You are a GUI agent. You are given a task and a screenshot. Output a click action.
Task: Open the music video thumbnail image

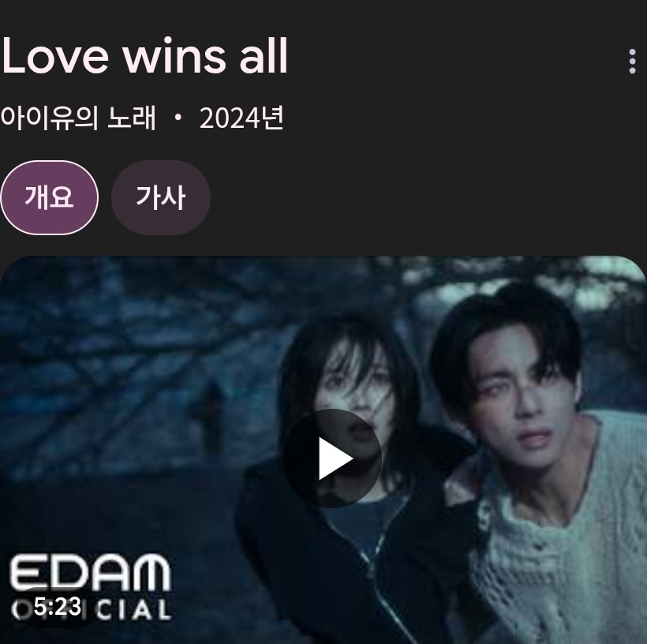pyautogui.click(x=323, y=450)
